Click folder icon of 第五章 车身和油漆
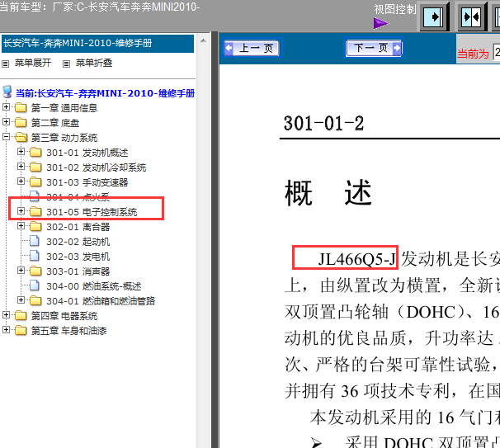The image size is (500, 448). click(x=21, y=330)
